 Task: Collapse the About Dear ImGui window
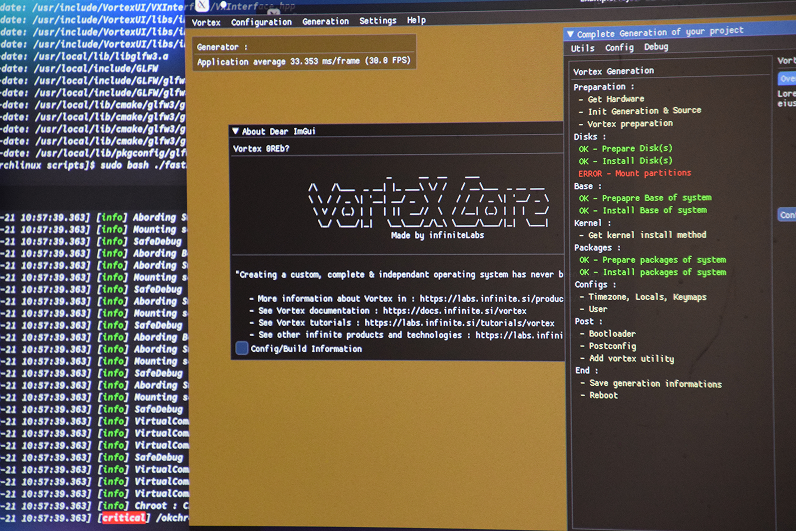point(236,131)
